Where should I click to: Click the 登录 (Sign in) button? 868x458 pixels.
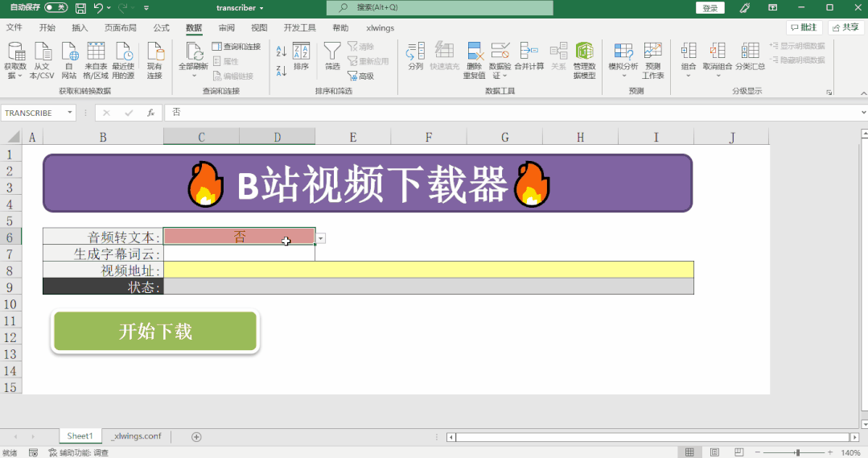point(710,8)
